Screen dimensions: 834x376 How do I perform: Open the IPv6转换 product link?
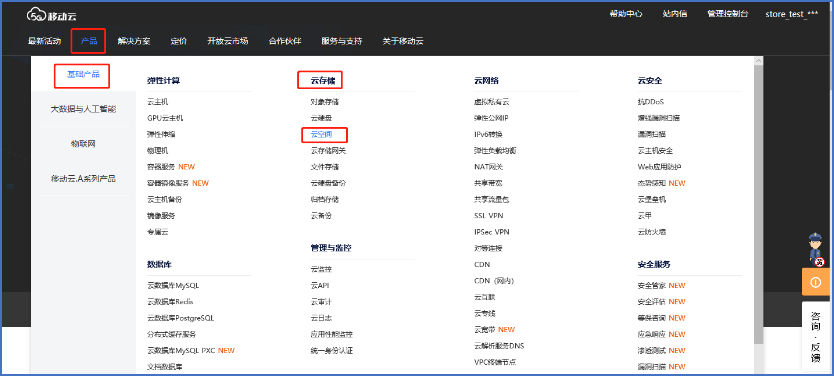(488, 134)
